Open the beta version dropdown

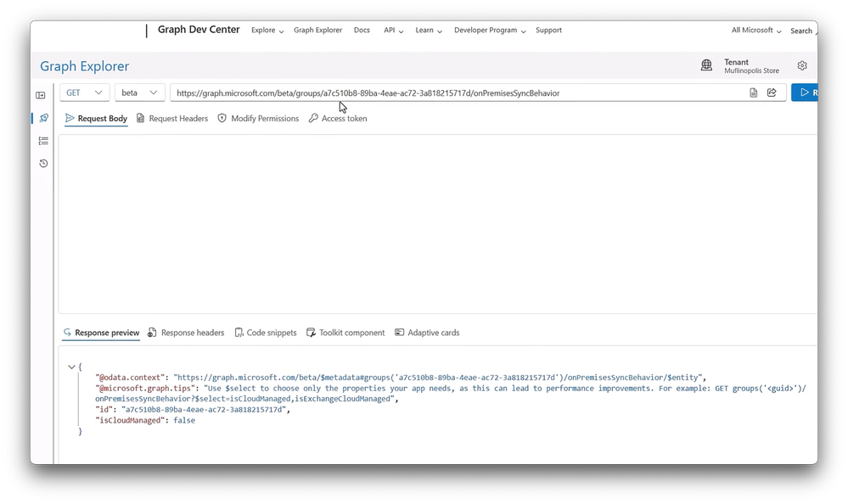[x=139, y=92]
